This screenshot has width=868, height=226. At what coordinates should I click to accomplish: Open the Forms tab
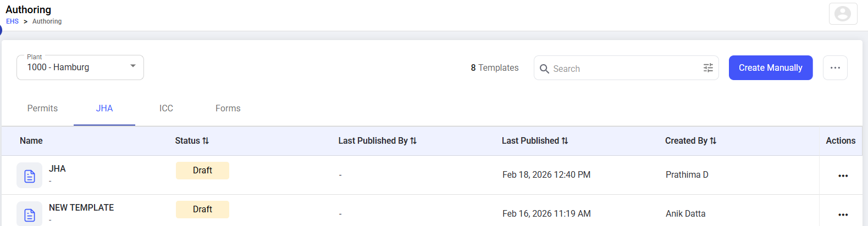(228, 109)
